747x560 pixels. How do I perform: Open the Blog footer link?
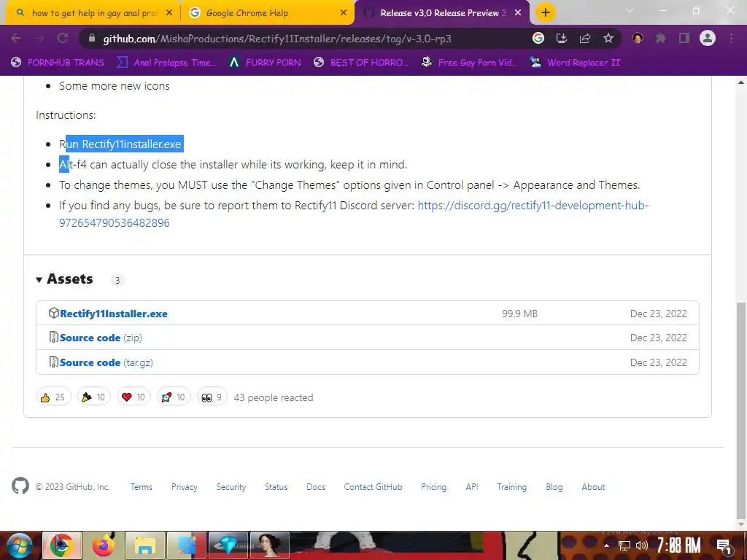click(554, 487)
